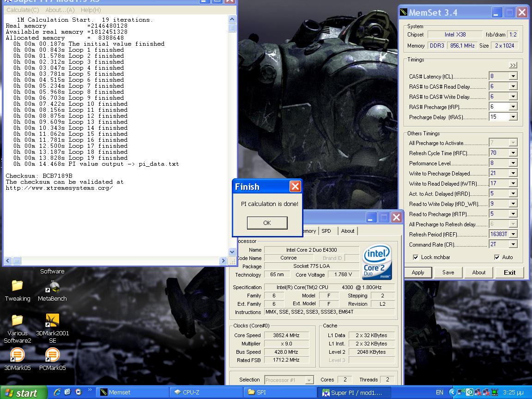Switch to the Memory tab in CPU-Z
The height and width of the screenshot is (399, 532).
309,231
